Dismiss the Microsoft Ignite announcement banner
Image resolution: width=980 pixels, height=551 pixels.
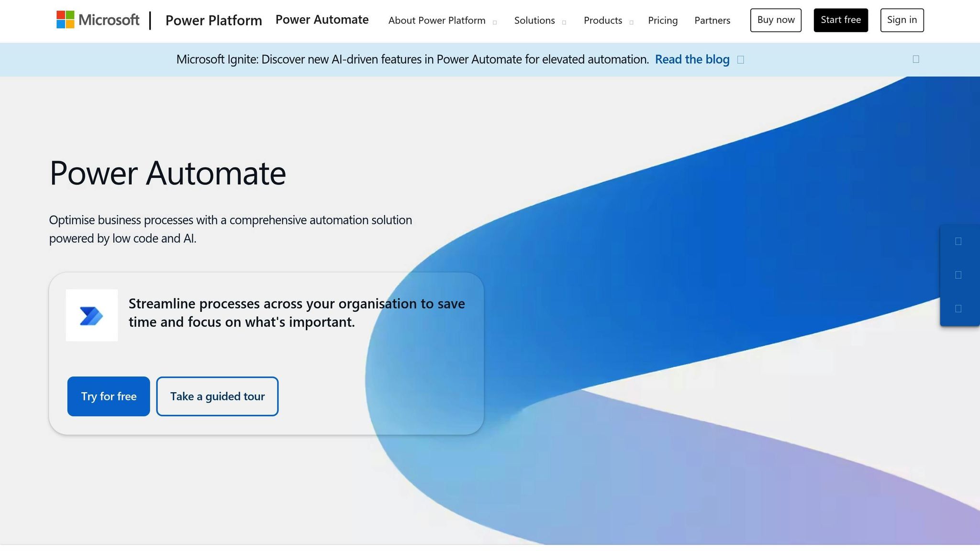916,59
